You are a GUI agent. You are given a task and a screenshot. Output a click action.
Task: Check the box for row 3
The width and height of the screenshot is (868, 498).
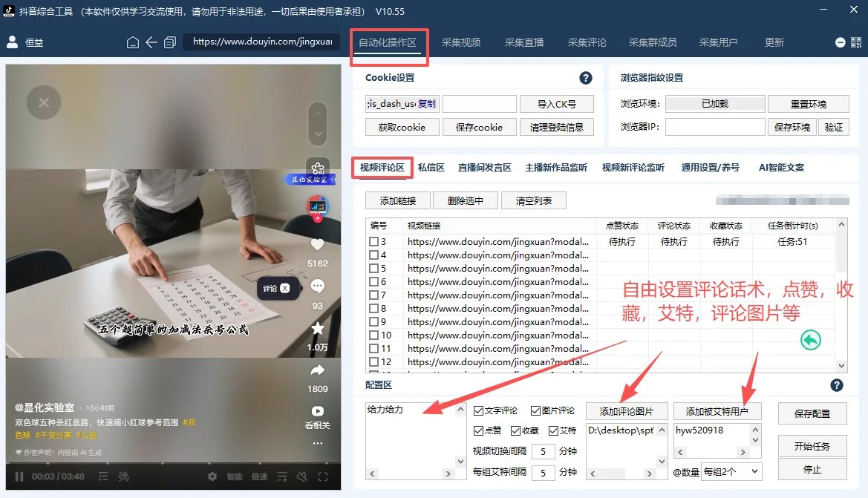click(x=373, y=242)
